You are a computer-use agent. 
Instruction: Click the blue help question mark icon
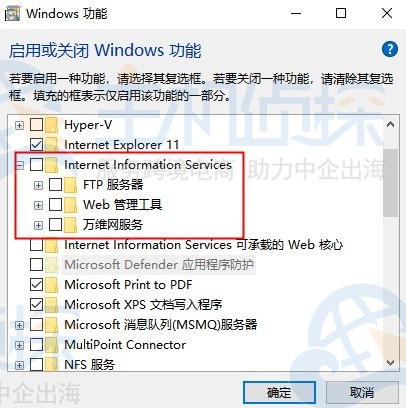tap(390, 49)
